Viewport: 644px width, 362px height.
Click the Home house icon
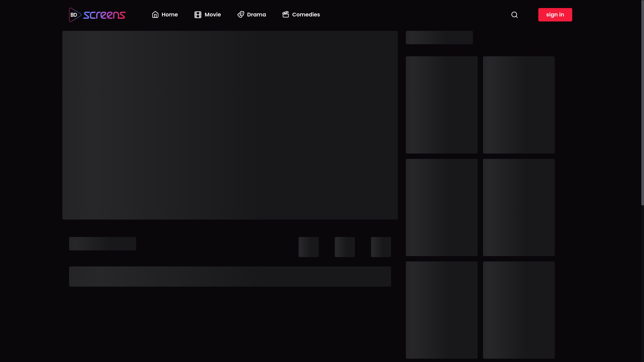coord(155,14)
